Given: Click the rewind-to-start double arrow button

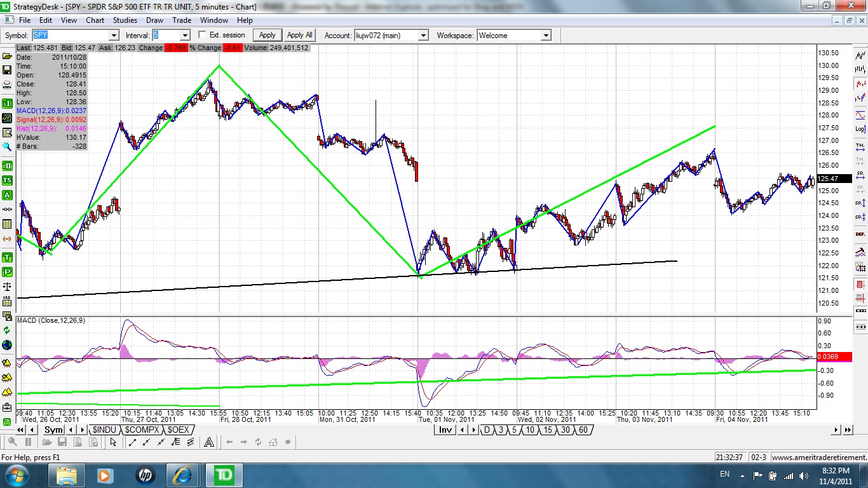Looking at the screenshot, I should point(19,430).
